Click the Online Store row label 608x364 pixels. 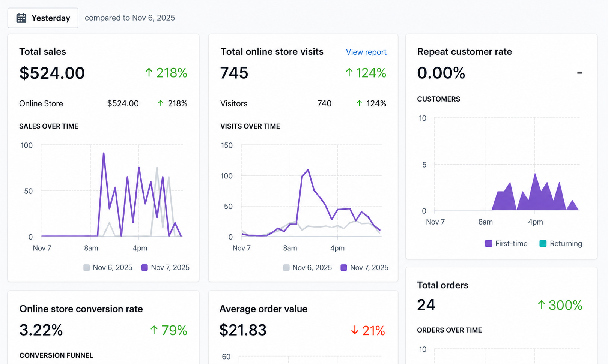click(41, 103)
